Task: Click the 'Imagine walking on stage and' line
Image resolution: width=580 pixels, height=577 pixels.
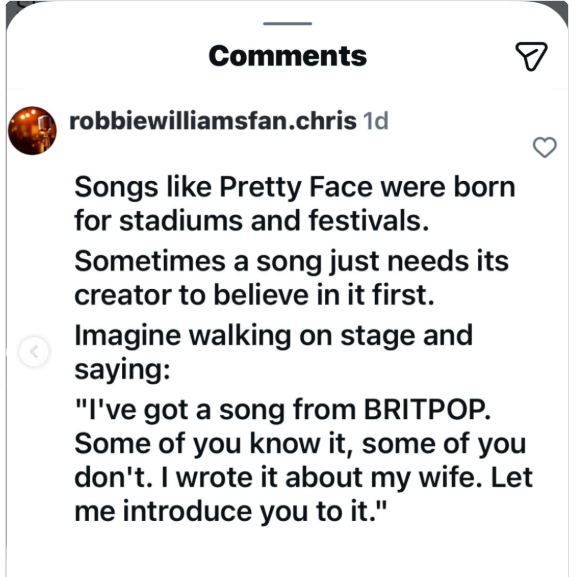Action: click(273, 336)
